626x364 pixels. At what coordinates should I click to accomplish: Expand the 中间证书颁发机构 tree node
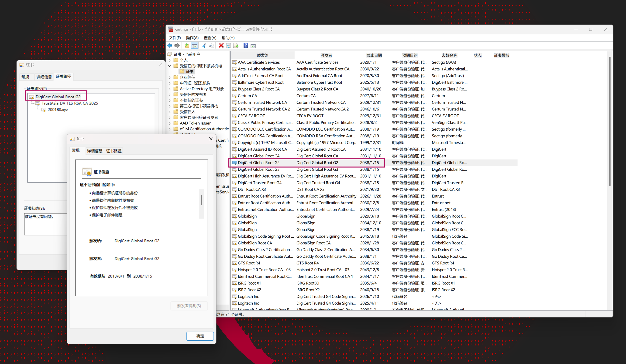coord(170,83)
